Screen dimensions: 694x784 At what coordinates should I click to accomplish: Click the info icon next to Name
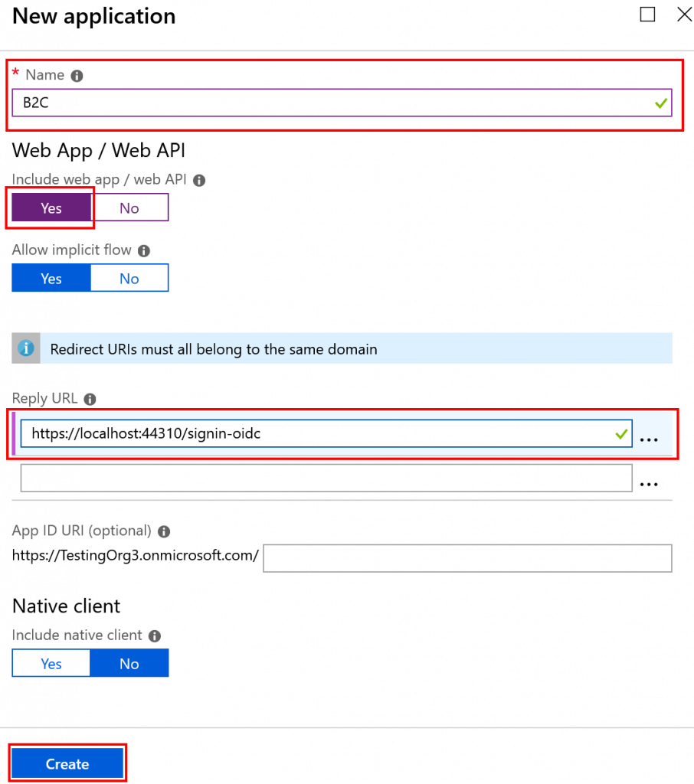pyautogui.click(x=77, y=76)
